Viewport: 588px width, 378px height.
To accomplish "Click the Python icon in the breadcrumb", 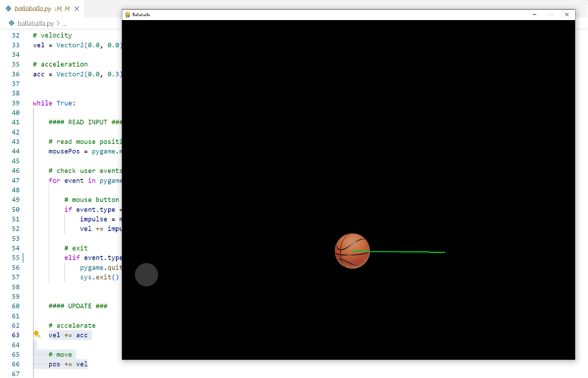I will point(12,23).
